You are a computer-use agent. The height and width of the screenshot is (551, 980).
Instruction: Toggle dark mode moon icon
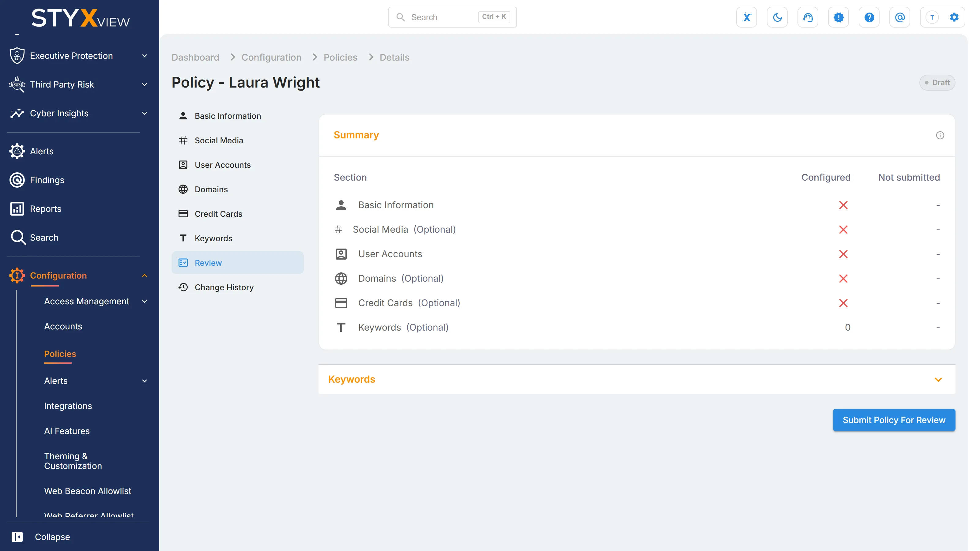[x=777, y=17]
